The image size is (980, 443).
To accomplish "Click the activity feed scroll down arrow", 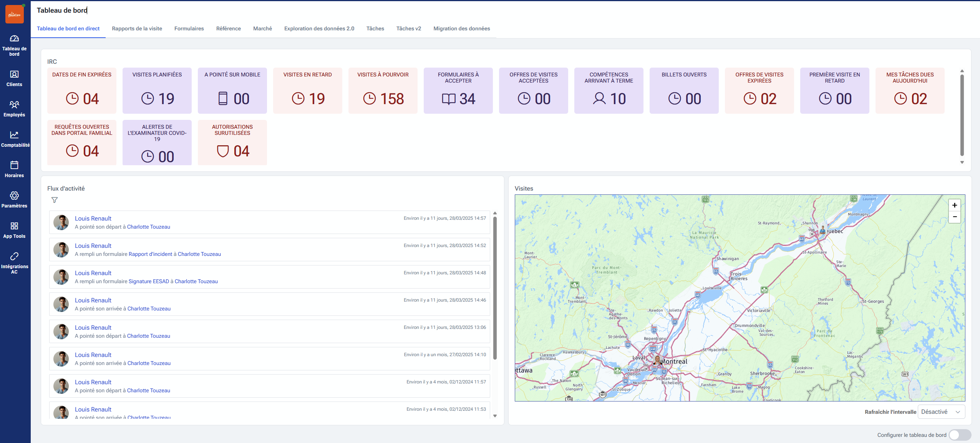I will tap(495, 416).
